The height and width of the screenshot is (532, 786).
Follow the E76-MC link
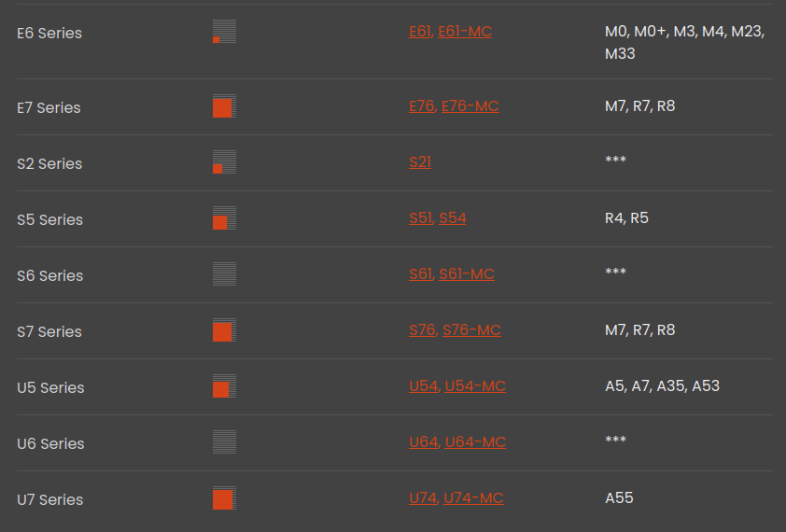tap(470, 106)
